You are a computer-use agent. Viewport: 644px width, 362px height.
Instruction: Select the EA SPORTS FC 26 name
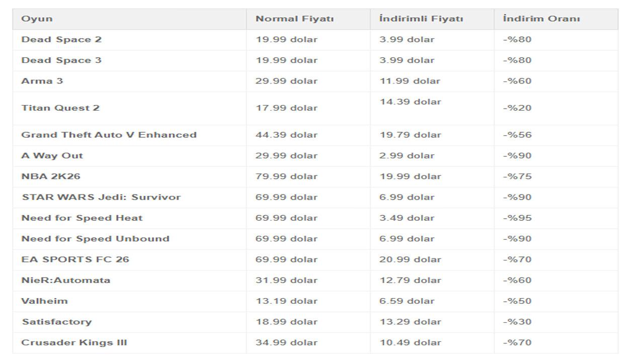pyautogui.click(x=75, y=260)
